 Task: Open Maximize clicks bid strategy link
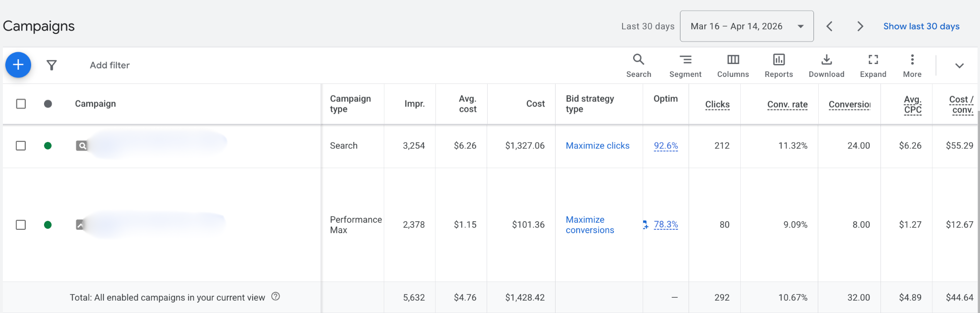click(x=598, y=146)
